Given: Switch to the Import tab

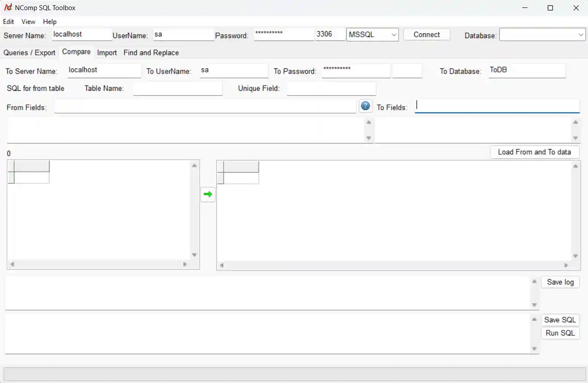Looking at the screenshot, I should (107, 53).
